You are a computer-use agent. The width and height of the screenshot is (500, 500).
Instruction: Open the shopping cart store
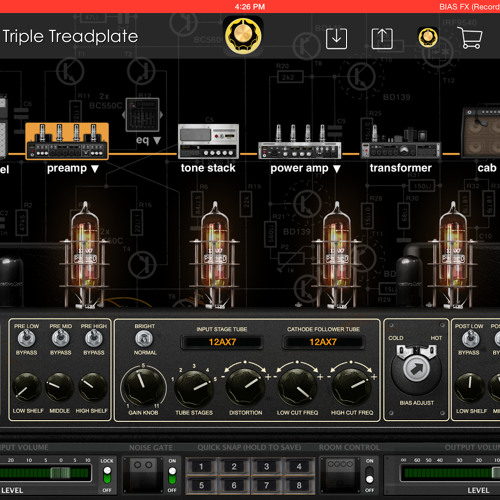click(470, 38)
